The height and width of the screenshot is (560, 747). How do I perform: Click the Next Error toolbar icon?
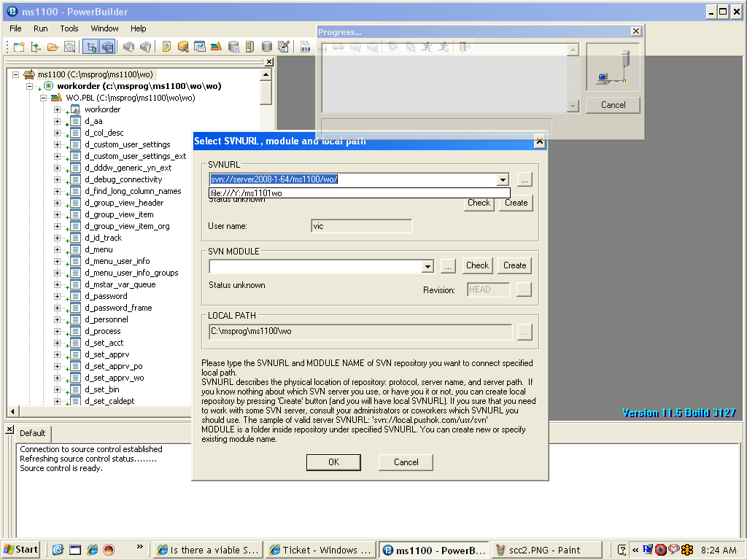tap(128, 47)
